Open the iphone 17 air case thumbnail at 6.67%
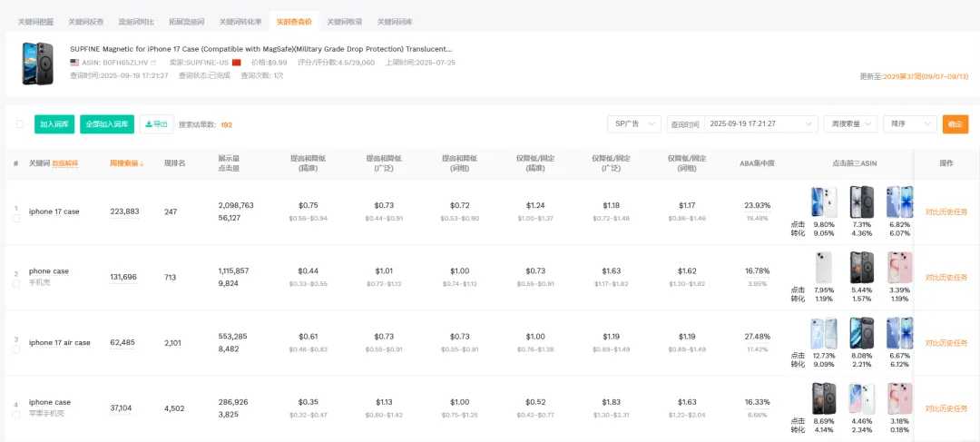Viewport: 980px width, 442px height. pos(899,332)
